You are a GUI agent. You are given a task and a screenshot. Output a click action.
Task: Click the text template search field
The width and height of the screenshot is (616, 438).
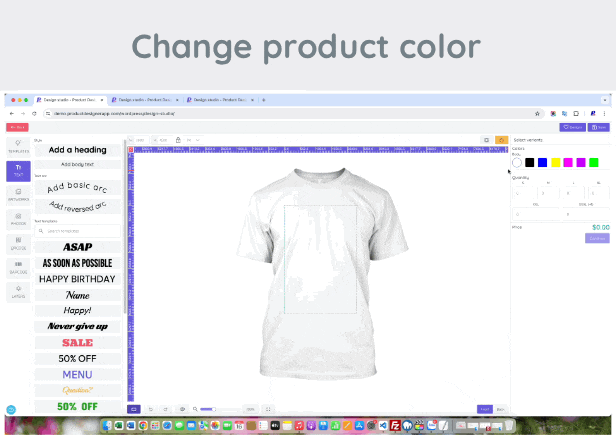77,231
